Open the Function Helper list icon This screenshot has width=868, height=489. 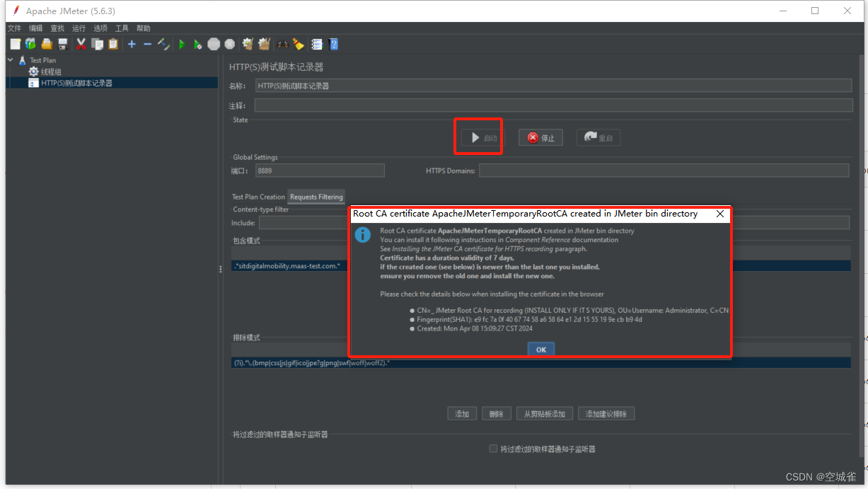click(317, 44)
